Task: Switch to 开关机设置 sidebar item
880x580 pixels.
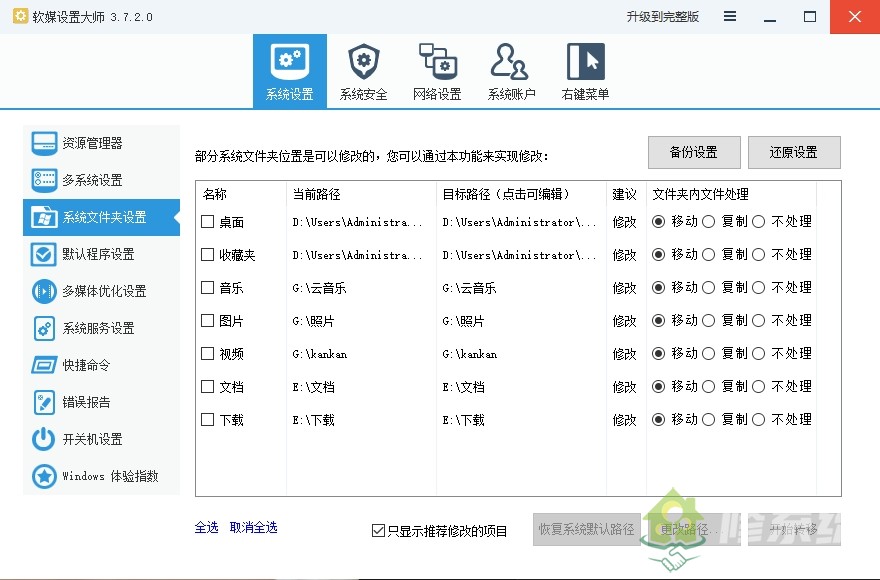Action: coord(101,440)
